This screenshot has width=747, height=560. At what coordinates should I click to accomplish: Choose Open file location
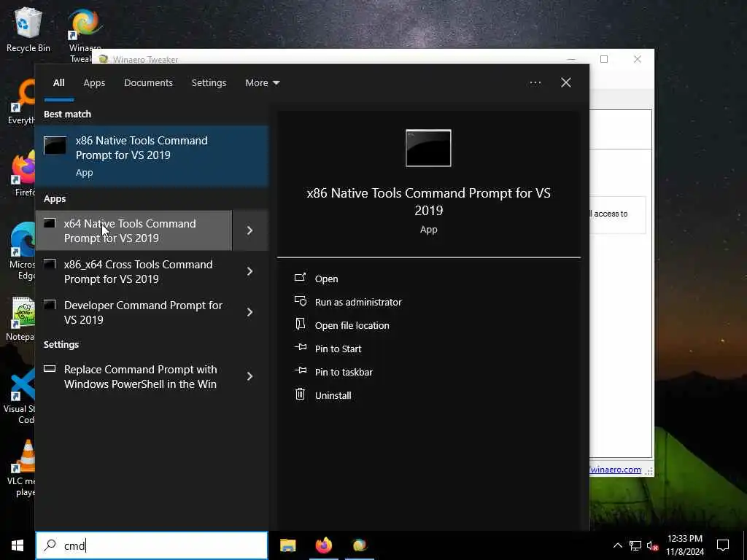(x=352, y=326)
